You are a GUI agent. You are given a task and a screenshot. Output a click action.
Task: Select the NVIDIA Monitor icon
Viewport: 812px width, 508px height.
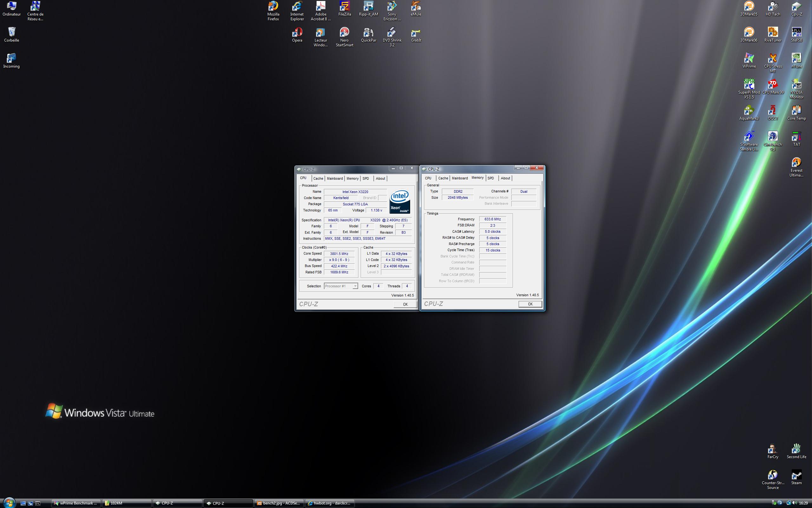pos(796,89)
